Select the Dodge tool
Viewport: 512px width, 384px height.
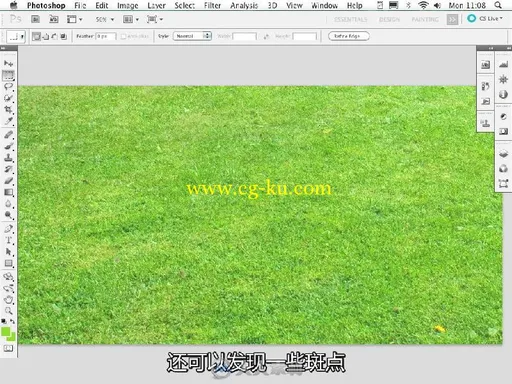point(8,215)
